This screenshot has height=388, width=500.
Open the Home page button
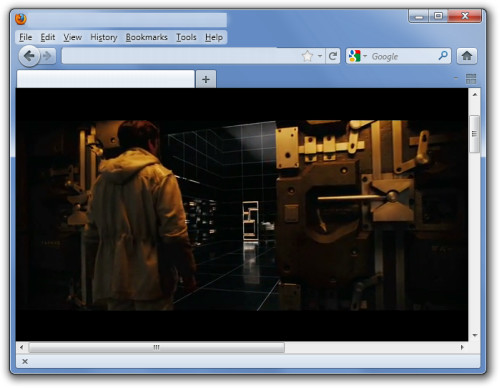467,56
